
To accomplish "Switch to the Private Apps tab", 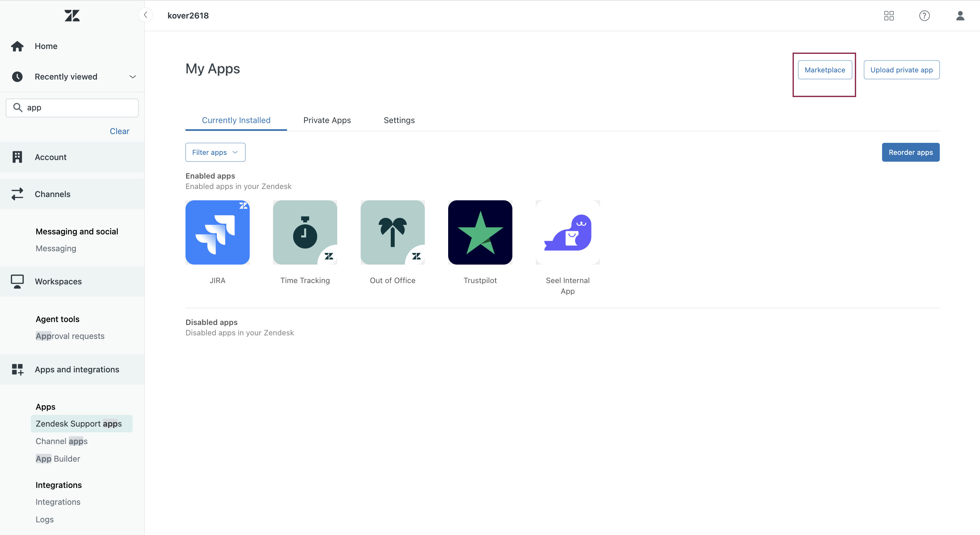I will point(327,120).
